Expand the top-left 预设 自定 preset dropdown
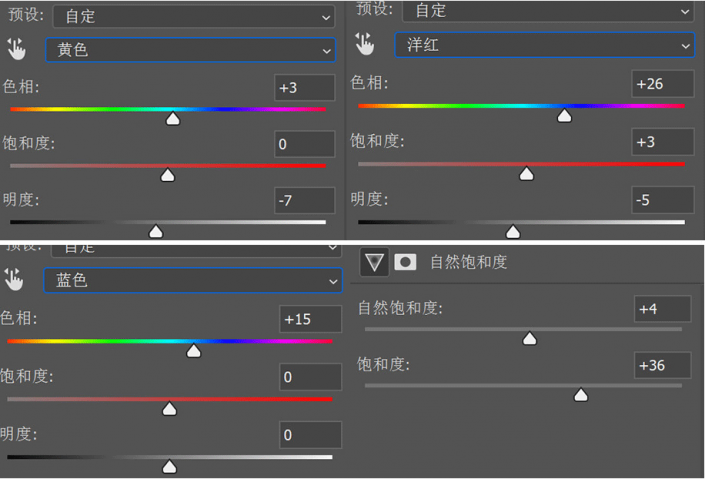This screenshot has height=479, width=705. tap(193, 16)
